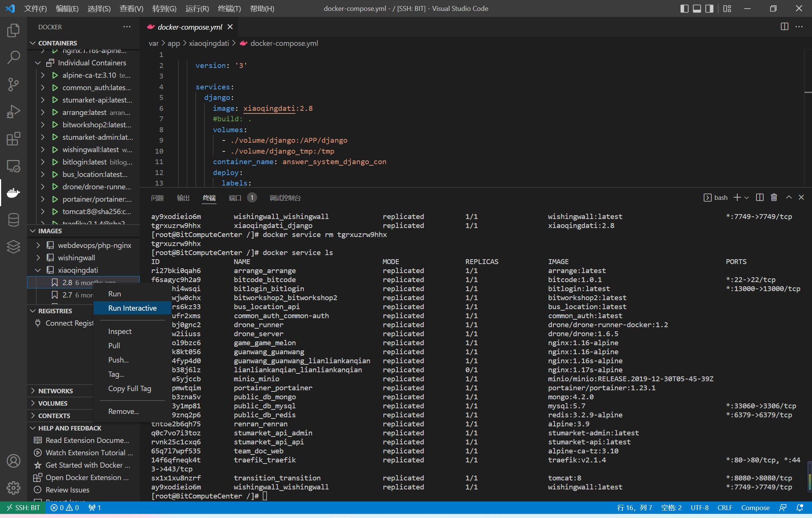Choose Inspect in context menu
The height and width of the screenshot is (518, 812).
click(132, 331)
